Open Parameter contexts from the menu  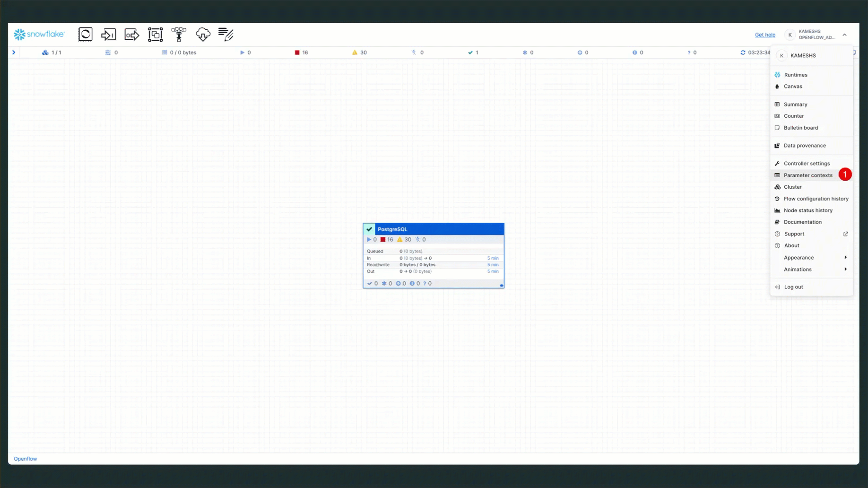point(807,175)
